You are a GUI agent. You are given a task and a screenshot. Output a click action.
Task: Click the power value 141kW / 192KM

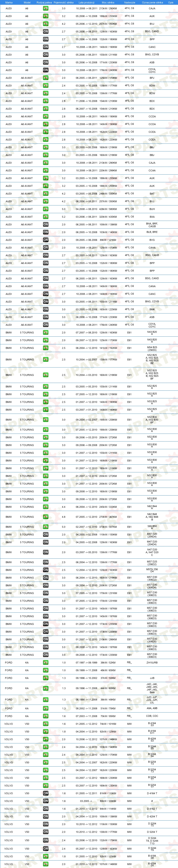pos(108,348)
